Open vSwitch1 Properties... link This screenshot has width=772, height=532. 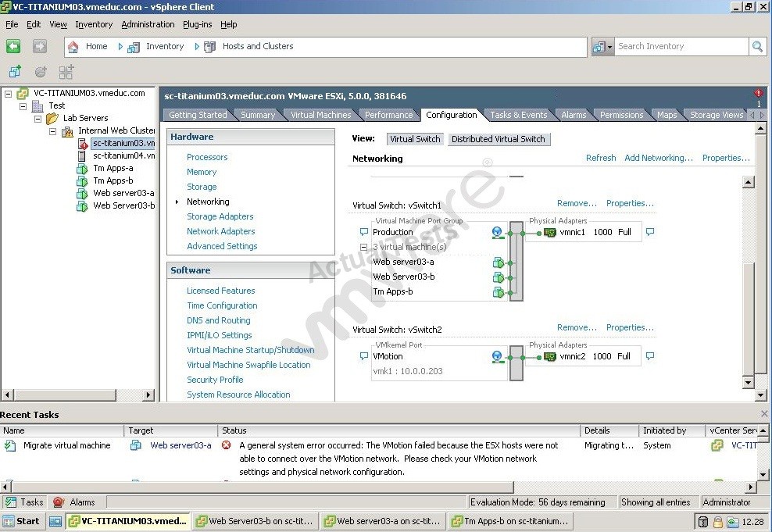pos(630,203)
